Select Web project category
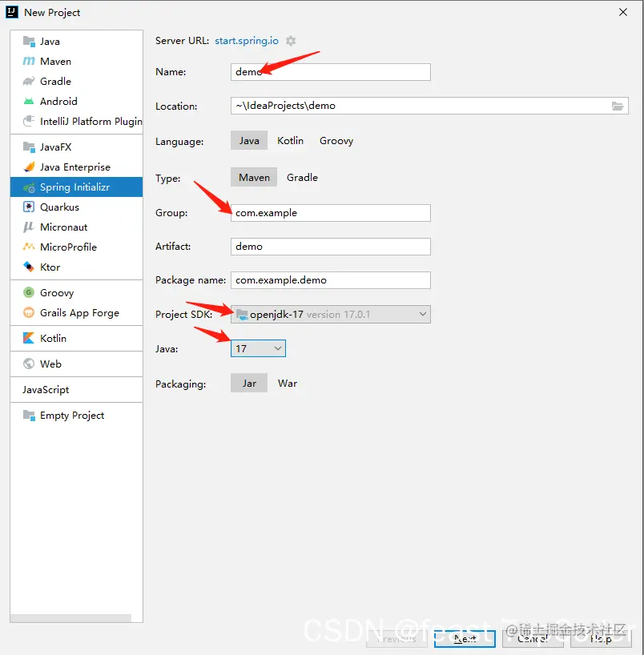The height and width of the screenshot is (655, 644). (76, 364)
